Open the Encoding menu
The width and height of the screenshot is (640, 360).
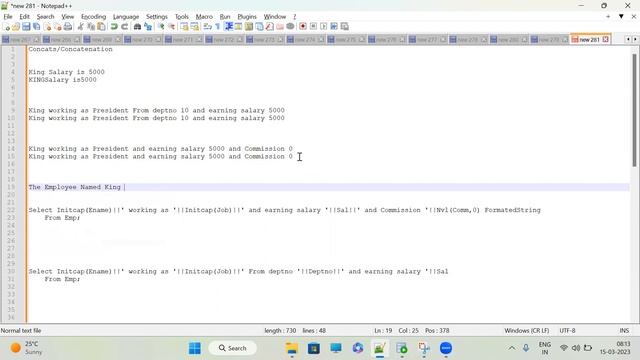tap(93, 17)
